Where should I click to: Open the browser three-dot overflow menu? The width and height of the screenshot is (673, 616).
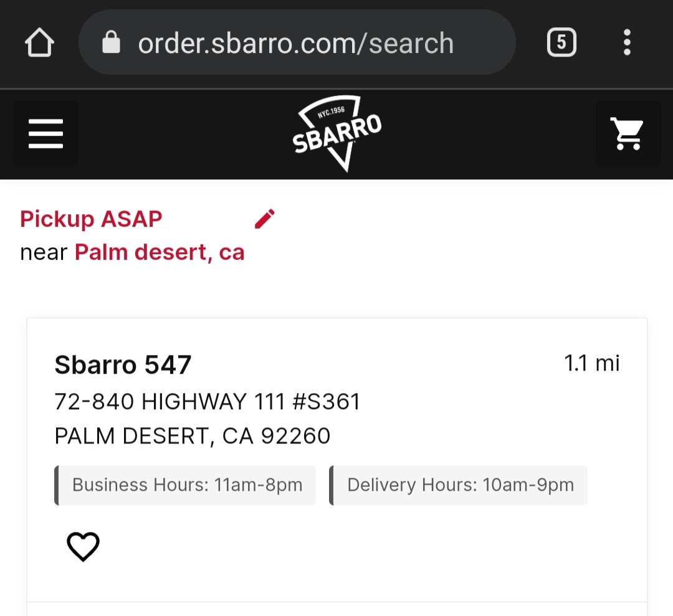click(x=627, y=43)
